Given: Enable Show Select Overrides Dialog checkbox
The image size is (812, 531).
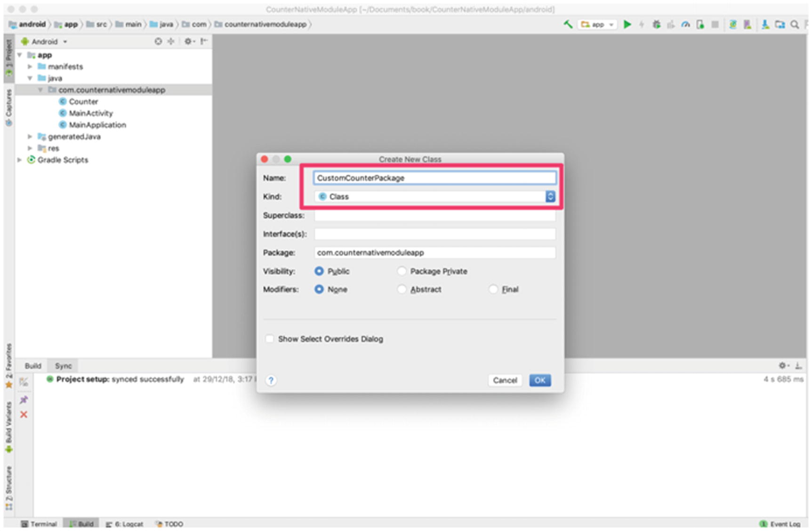Looking at the screenshot, I should click(270, 339).
